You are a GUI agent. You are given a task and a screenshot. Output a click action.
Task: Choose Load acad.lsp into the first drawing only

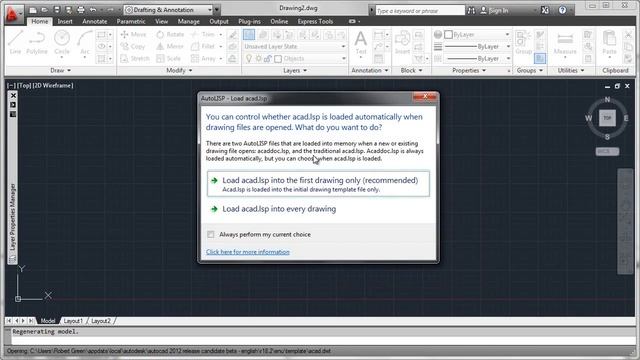[x=318, y=184]
